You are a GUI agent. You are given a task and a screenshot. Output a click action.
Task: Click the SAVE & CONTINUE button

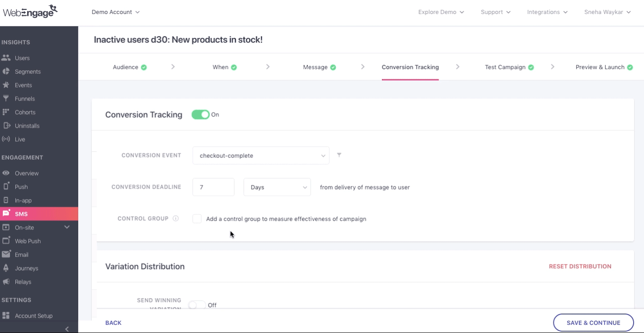tap(593, 323)
